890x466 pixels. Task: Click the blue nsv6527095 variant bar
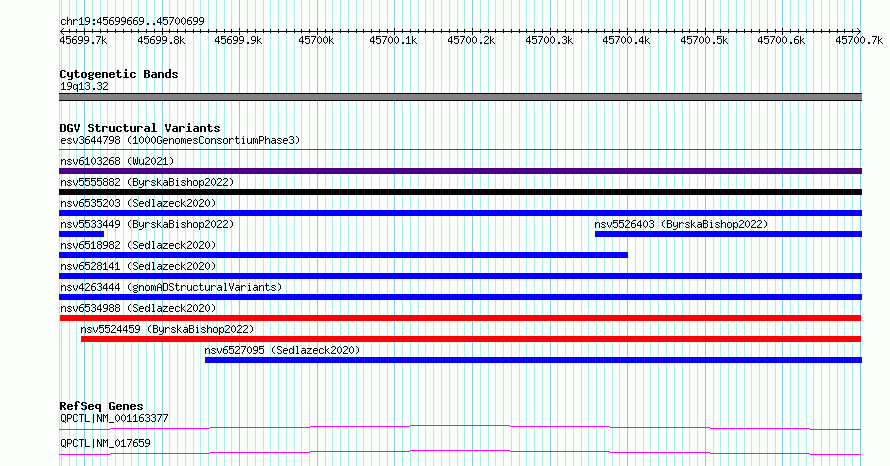pos(534,360)
